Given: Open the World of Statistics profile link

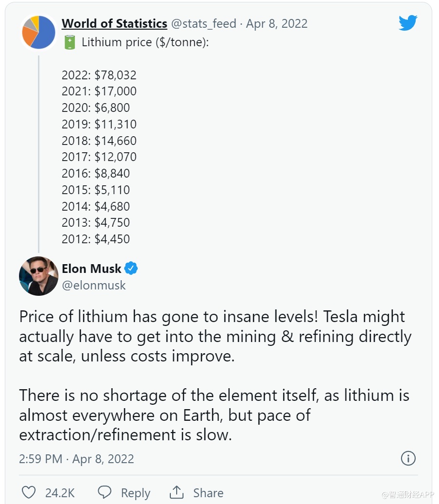Looking at the screenshot, I should [x=114, y=23].
